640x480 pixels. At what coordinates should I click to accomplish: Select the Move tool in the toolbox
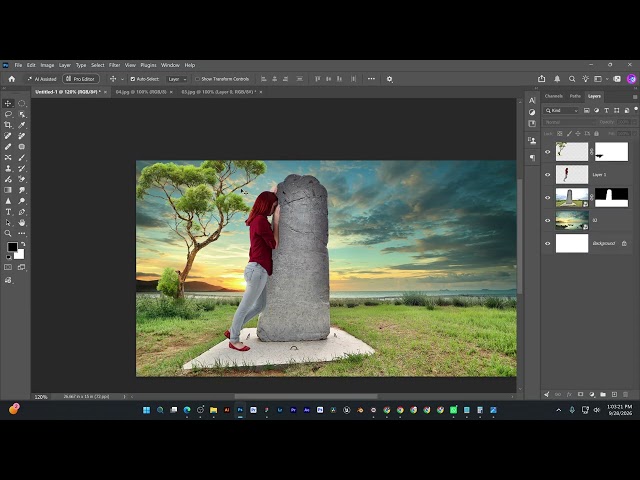[8, 103]
